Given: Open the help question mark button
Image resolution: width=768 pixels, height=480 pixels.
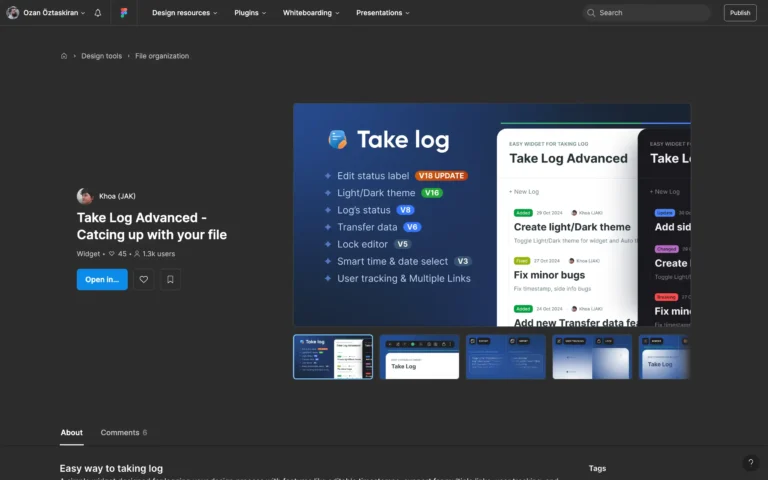Looking at the screenshot, I should point(750,462).
